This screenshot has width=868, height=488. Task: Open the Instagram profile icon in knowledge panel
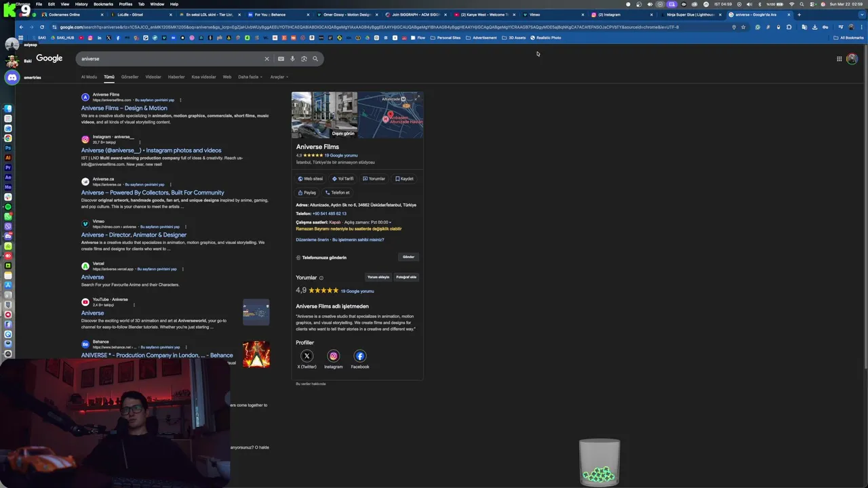333,356
